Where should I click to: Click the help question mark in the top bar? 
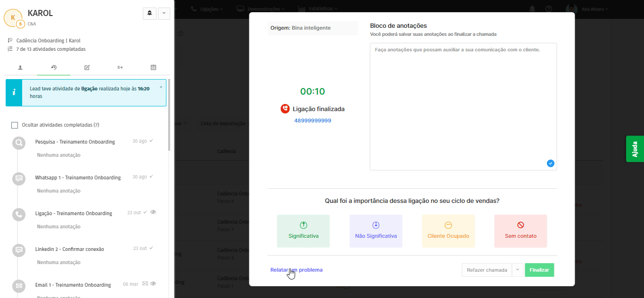(549, 8)
